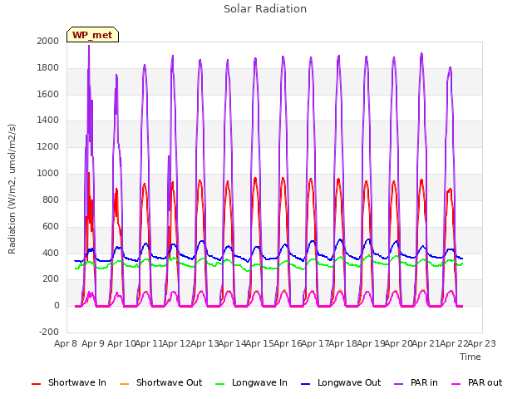
Task: Click the Time x-axis title
Action: click(470, 357)
